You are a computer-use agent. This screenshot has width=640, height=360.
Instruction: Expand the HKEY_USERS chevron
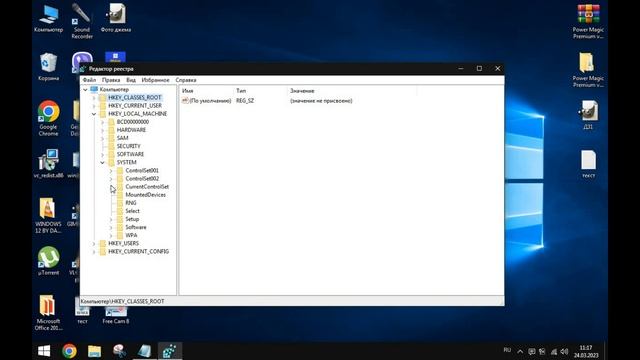pos(94,243)
